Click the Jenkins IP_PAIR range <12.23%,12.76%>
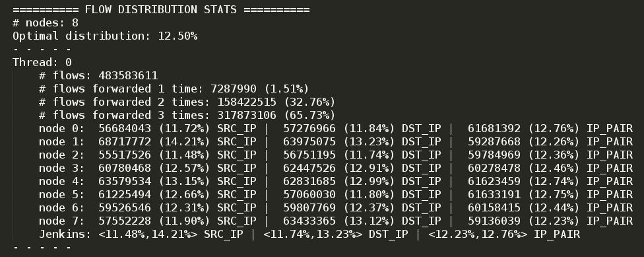 pyautogui.click(x=478, y=234)
